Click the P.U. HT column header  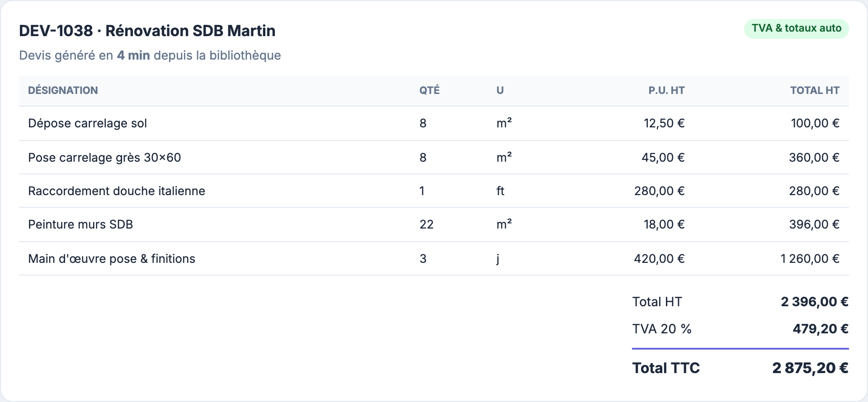point(666,90)
